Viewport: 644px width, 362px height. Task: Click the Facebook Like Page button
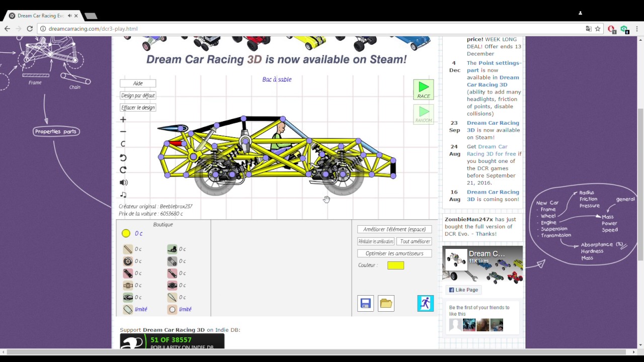[x=463, y=290]
